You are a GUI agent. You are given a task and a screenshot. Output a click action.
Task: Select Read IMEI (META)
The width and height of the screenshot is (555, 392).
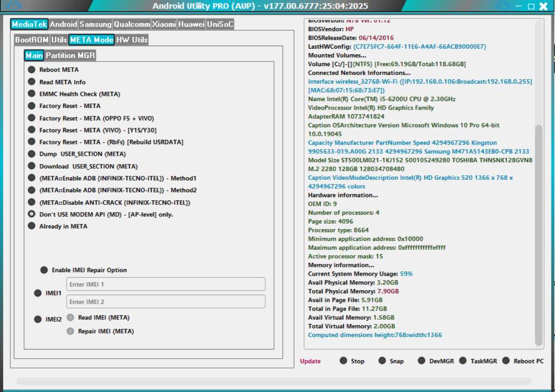tap(70, 317)
